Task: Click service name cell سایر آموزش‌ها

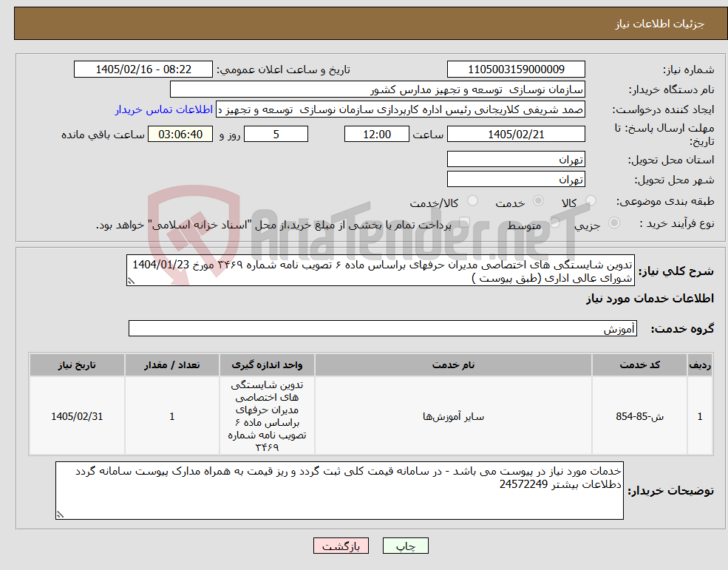Action: coord(453,416)
